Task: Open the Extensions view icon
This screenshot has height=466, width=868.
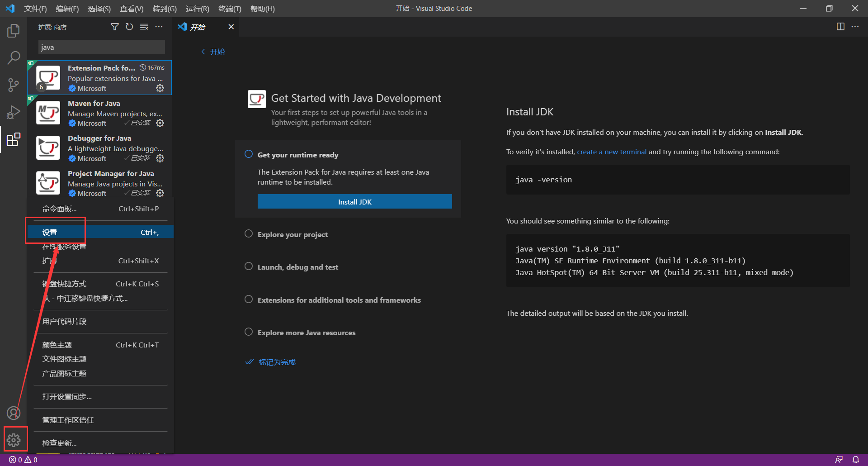Action: point(14,139)
